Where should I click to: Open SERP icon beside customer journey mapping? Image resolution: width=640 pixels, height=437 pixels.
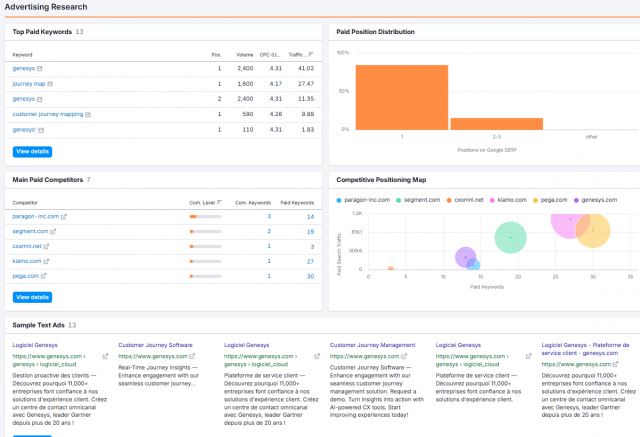[88, 115]
